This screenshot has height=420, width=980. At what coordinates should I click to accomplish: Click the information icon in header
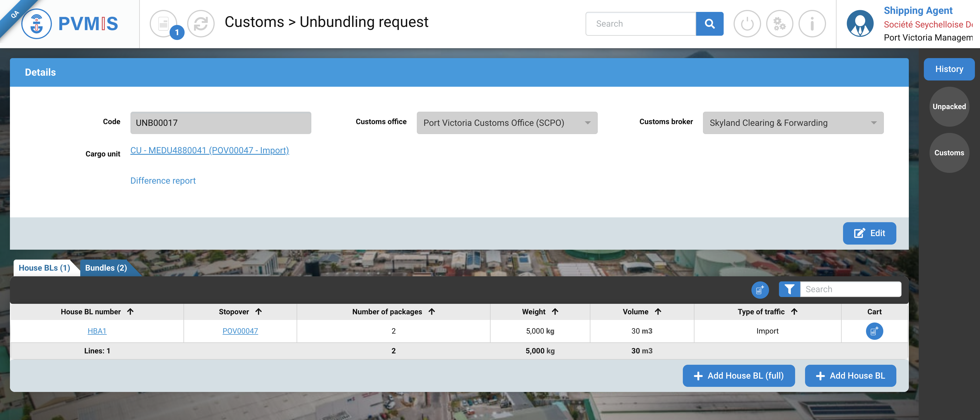click(x=812, y=24)
